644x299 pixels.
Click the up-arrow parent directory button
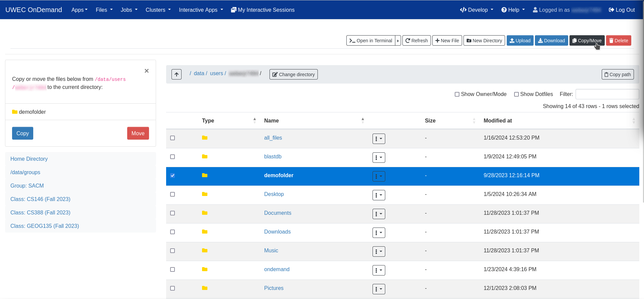177,74
